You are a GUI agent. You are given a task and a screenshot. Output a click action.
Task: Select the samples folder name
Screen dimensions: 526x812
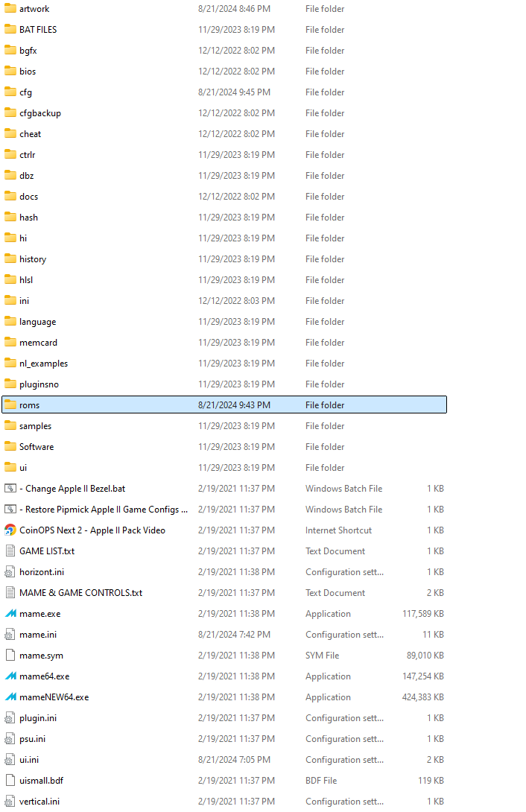(x=36, y=425)
